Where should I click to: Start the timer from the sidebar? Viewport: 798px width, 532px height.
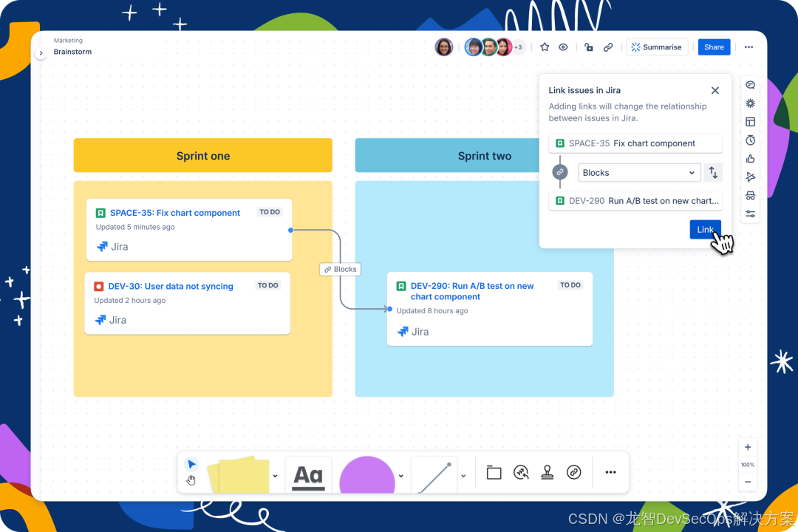[x=750, y=140]
